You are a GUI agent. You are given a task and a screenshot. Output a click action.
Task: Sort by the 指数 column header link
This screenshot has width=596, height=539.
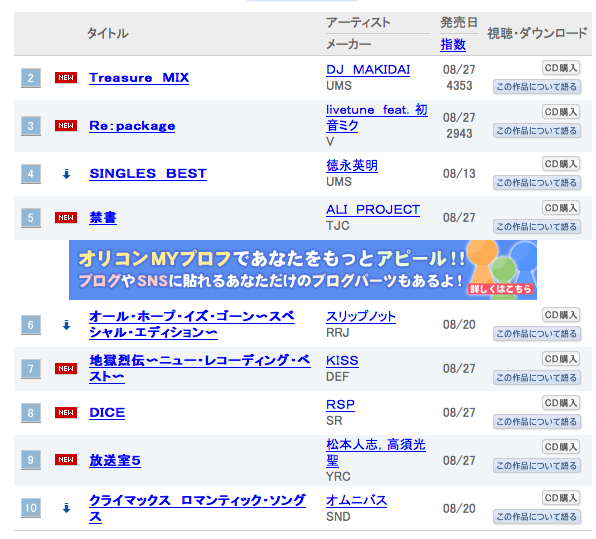pyautogui.click(x=453, y=44)
